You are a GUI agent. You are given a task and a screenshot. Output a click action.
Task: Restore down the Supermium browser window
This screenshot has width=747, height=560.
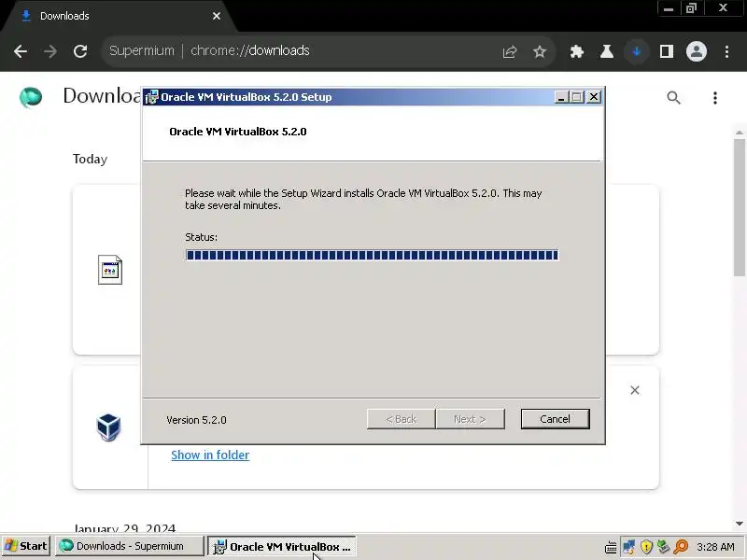691,8
